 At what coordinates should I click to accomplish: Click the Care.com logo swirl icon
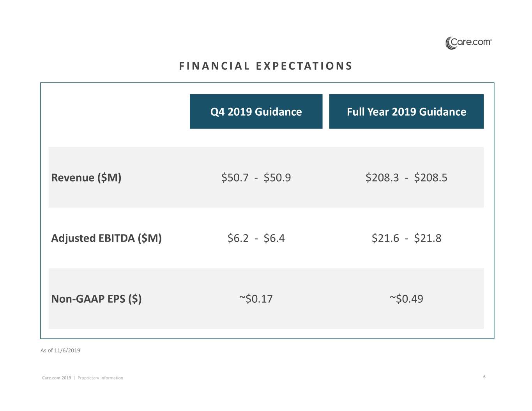coord(451,43)
